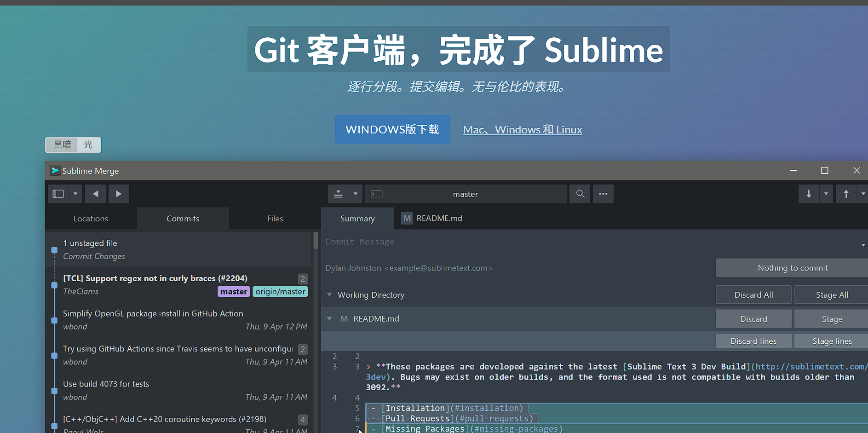Open the README.md tab

(431, 219)
